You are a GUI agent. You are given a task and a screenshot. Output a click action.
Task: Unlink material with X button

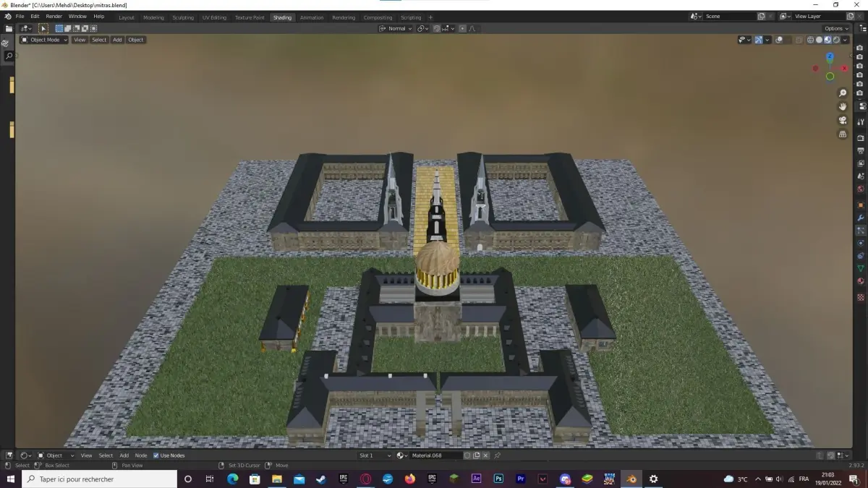click(x=486, y=455)
